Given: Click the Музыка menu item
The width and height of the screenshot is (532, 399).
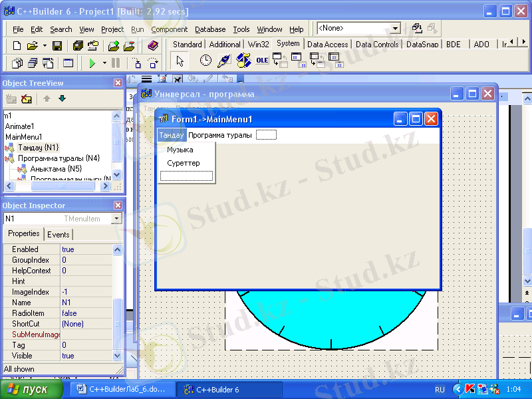Looking at the screenshot, I should pyautogui.click(x=180, y=150).
